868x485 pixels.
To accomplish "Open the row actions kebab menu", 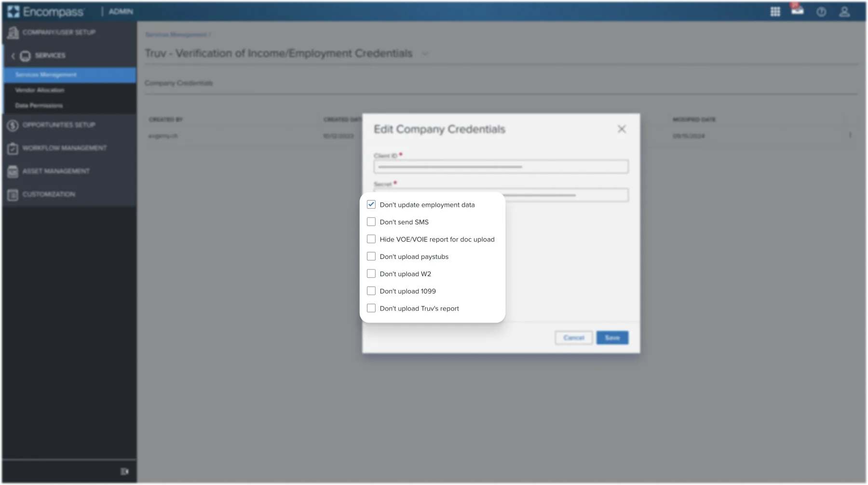I will (x=850, y=136).
